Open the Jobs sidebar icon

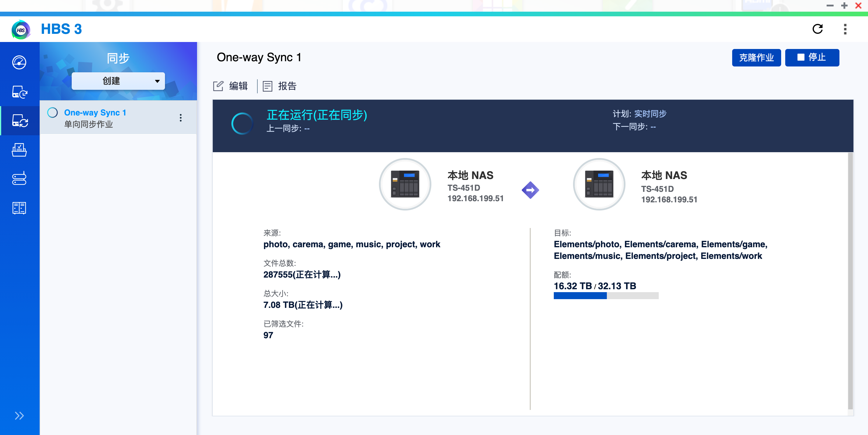click(x=19, y=150)
